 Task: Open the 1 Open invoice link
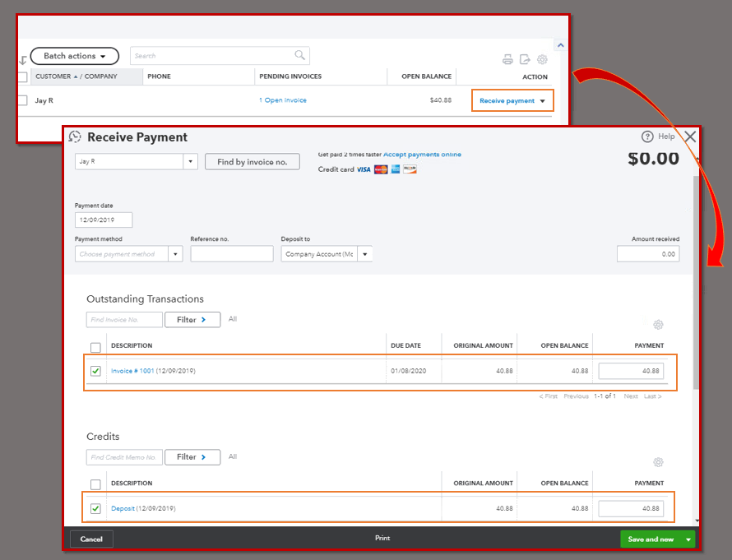[283, 100]
